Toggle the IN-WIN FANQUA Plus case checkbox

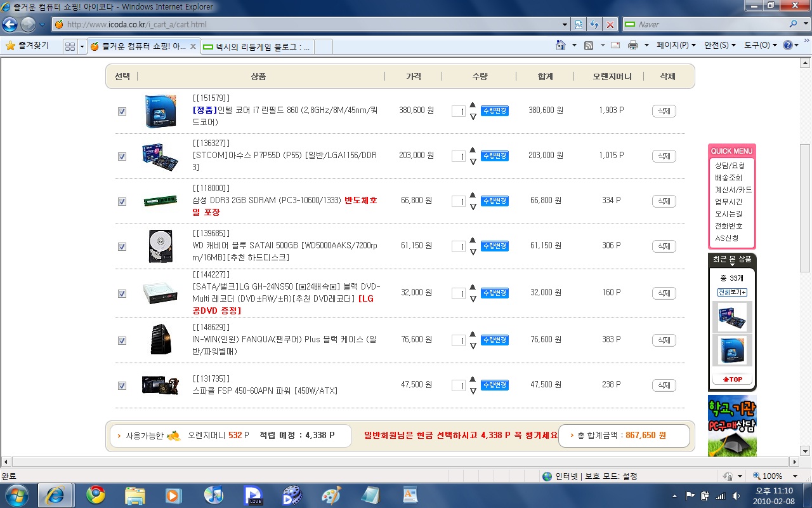pyautogui.click(x=122, y=340)
